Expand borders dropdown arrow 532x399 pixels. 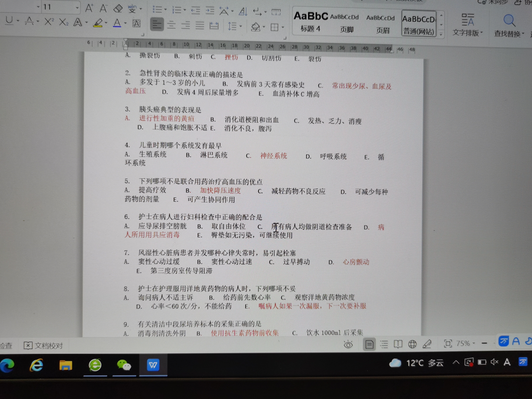point(283,28)
